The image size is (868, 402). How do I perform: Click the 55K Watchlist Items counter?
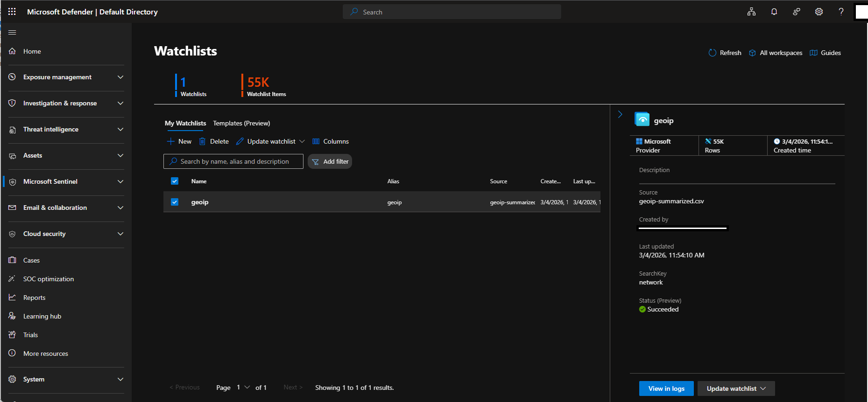264,85
